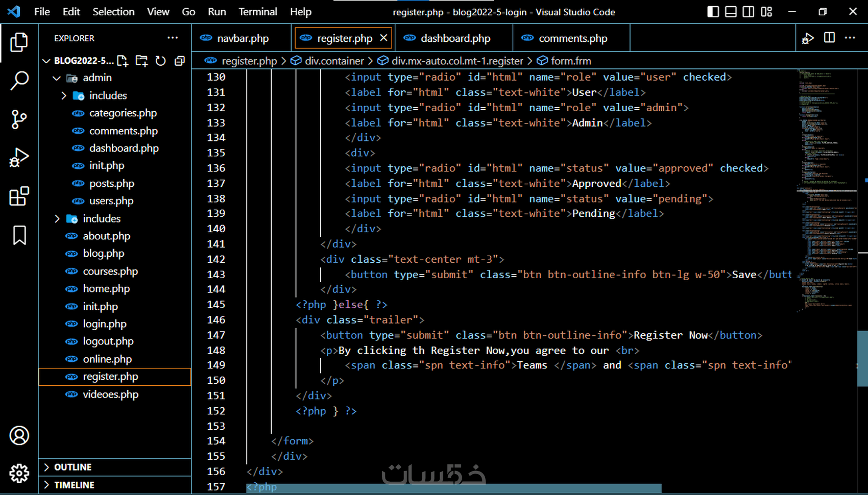The image size is (868, 495).
Task: Open the Terminal menu
Action: pyautogui.click(x=258, y=12)
